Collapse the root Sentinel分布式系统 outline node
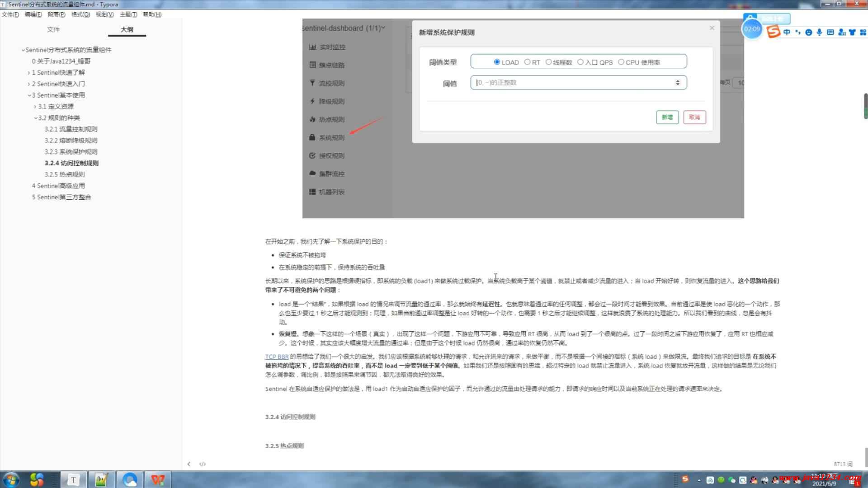 (x=23, y=50)
